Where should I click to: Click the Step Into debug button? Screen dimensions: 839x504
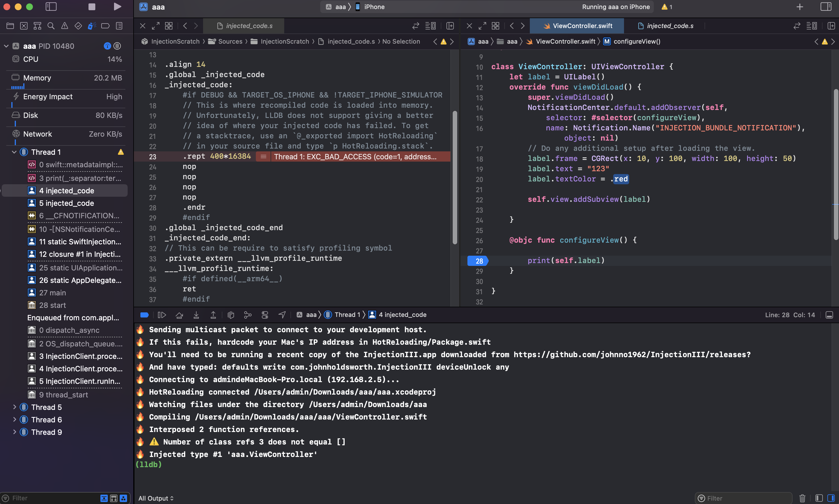pyautogui.click(x=196, y=315)
